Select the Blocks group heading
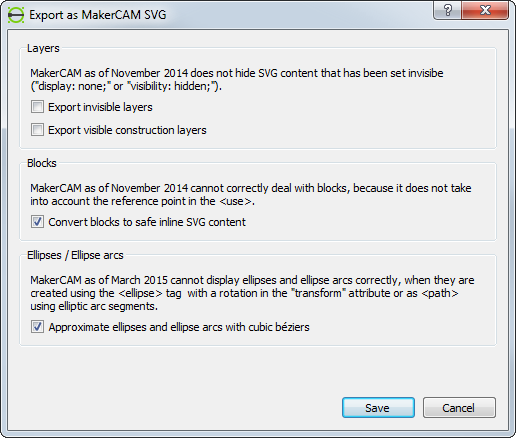516x438 pixels. [42, 163]
